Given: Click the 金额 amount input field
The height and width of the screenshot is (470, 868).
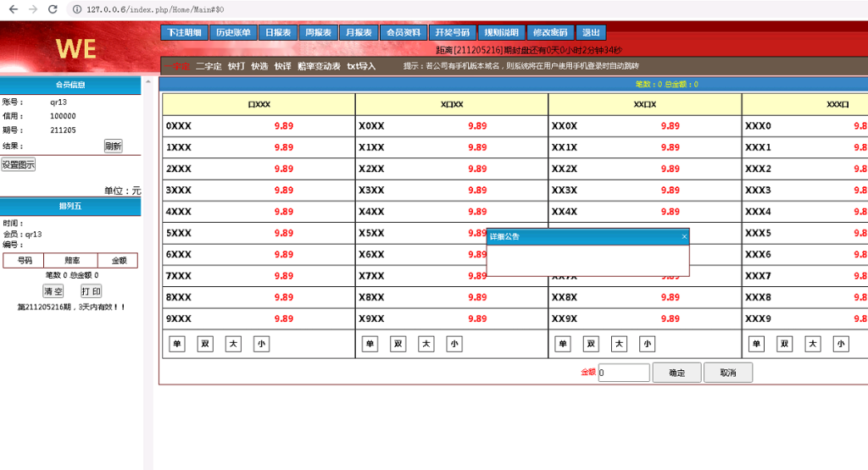Looking at the screenshot, I should point(624,373).
